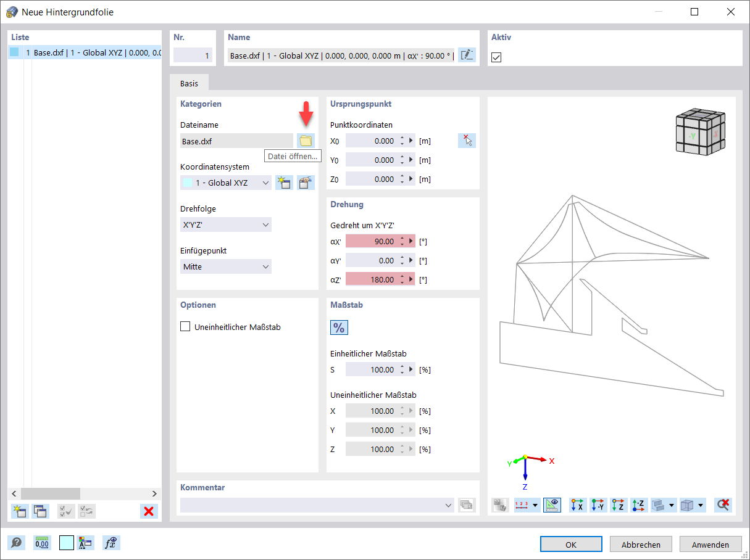750x560 pixels.
Task: Click Dateiname field Base.dxf
Action: coord(236,141)
